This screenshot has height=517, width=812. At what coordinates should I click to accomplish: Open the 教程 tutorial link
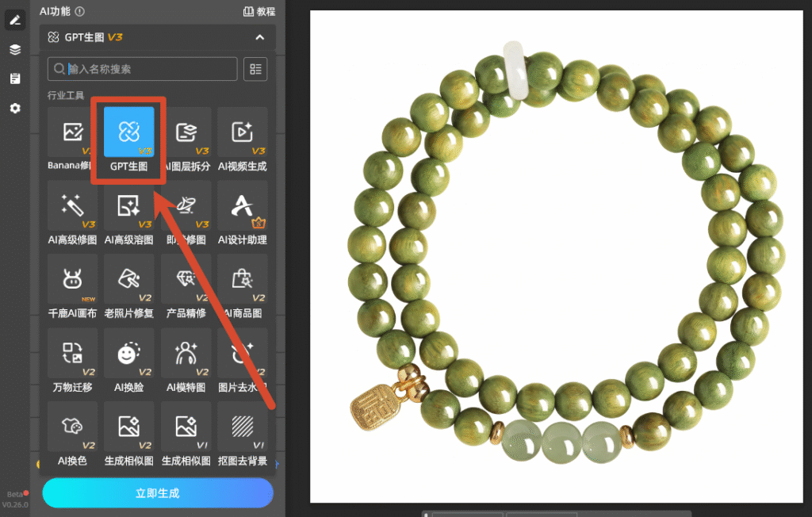pyautogui.click(x=259, y=11)
